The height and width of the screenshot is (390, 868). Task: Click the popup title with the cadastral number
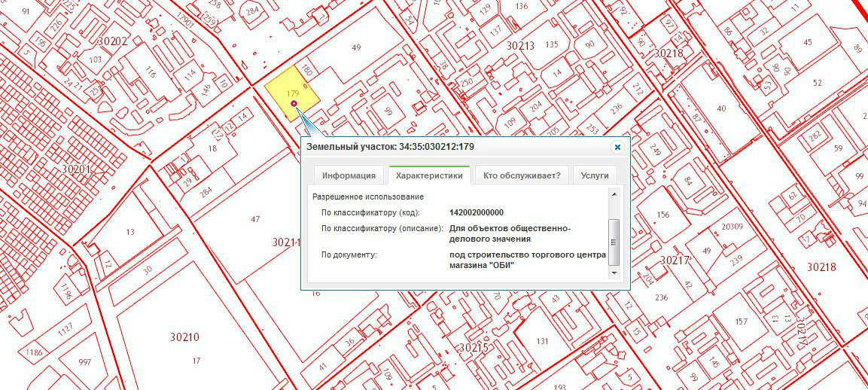(x=390, y=146)
